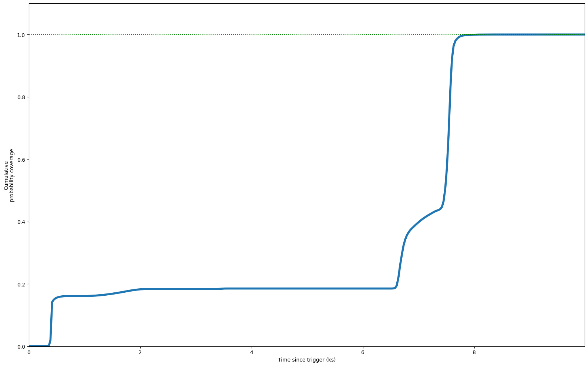Click the y-axis tick label '1.0'
Image resolution: width=588 pixels, height=366 pixels.
[21, 35]
